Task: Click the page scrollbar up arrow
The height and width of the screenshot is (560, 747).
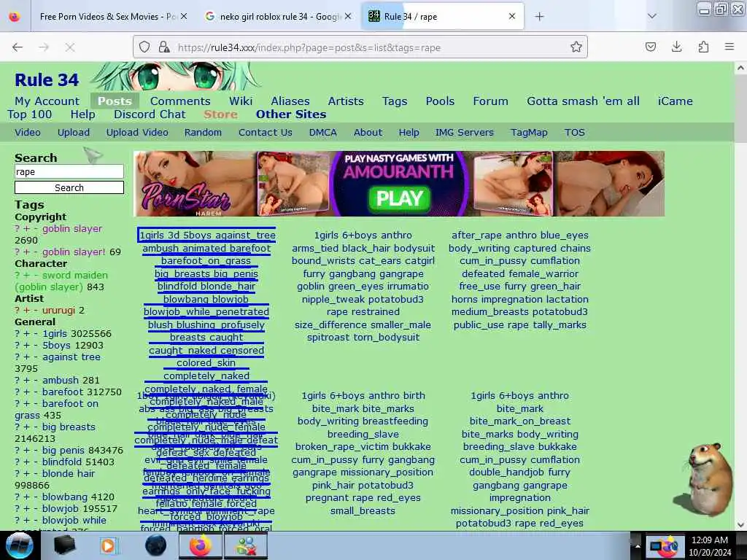Action: [740, 68]
